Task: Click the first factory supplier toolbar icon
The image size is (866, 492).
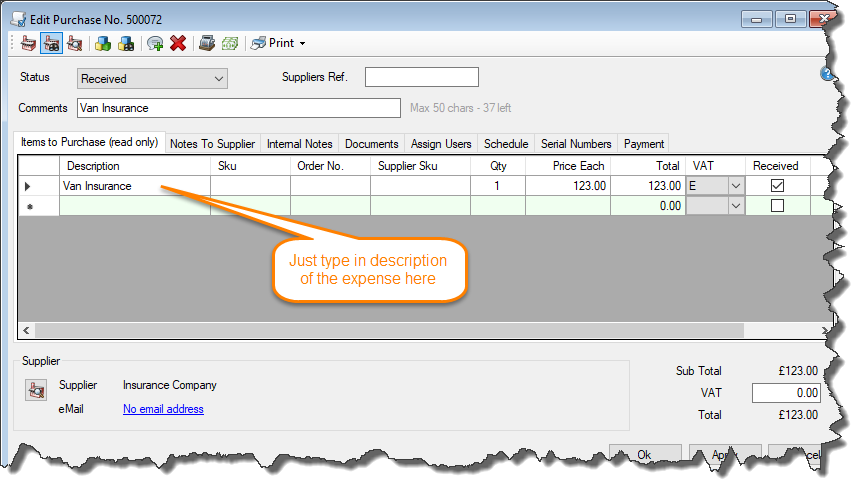Action: click(x=29, y=43)
